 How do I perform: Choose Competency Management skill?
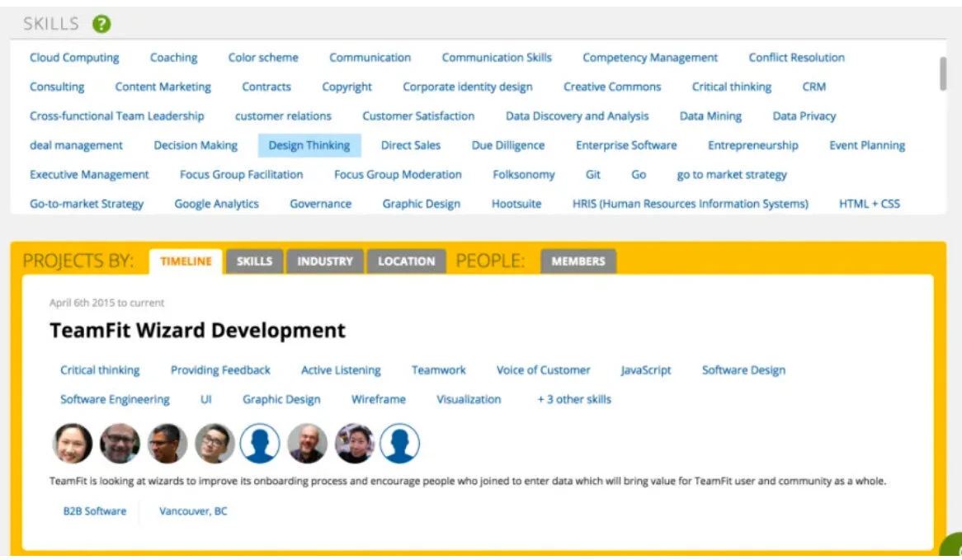(650, 58)
